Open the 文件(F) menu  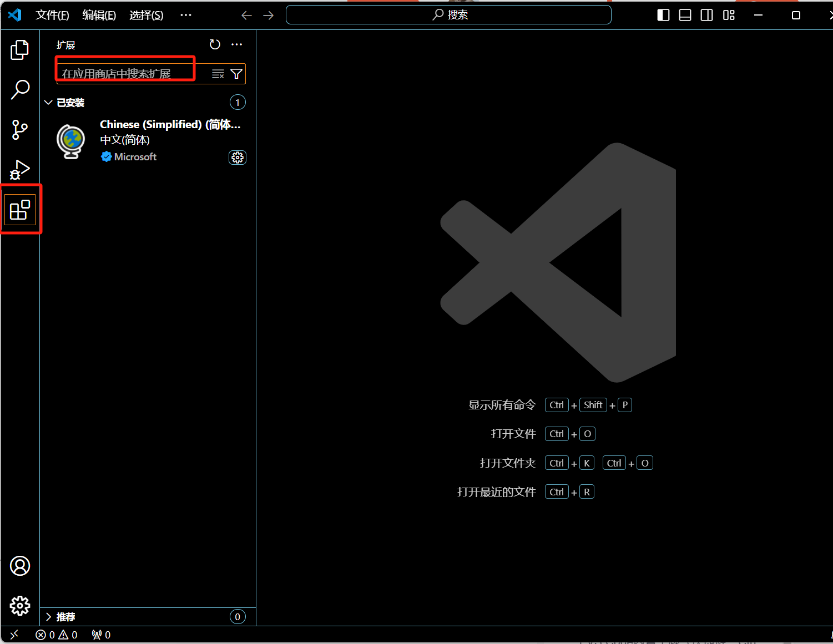[x=52, y=15]
